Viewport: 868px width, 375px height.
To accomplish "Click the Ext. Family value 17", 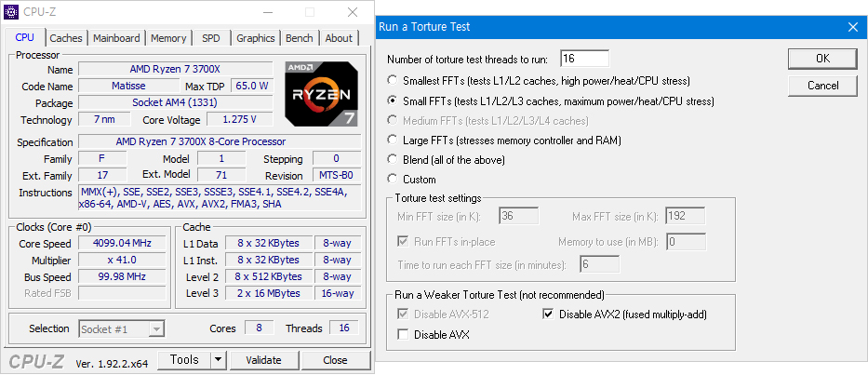I will (102, 175).
